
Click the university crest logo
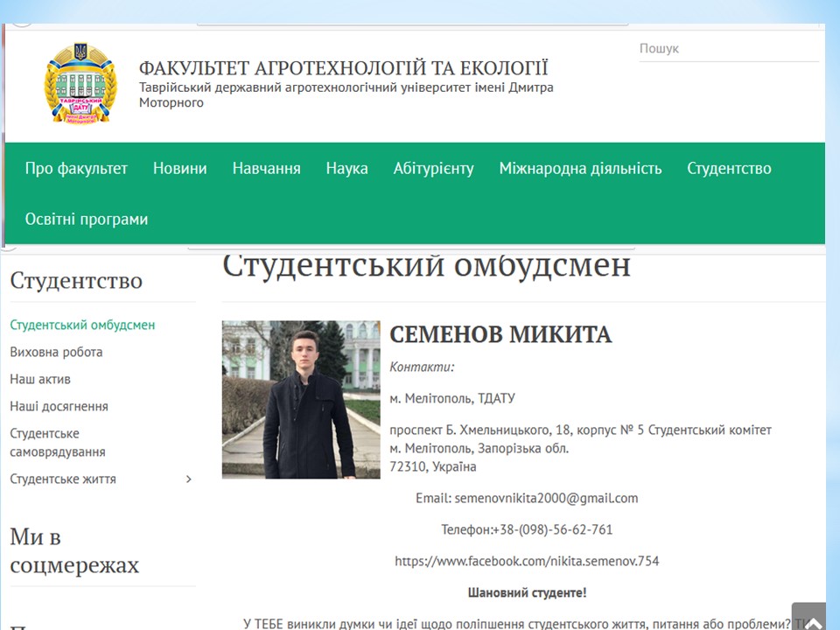(80, 84)
